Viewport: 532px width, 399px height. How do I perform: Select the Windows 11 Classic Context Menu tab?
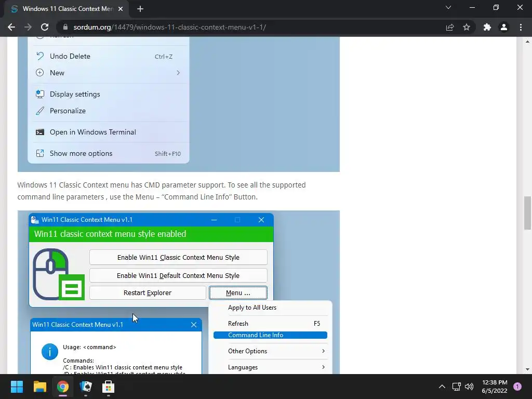pyautogui.click(x=66, y=9)
